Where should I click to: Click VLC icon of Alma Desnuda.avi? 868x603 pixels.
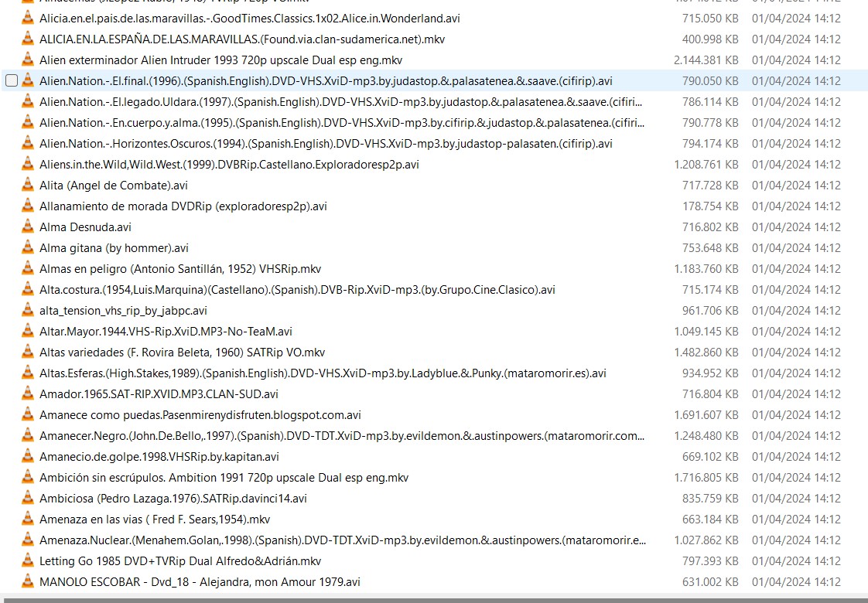pos(27,227)
